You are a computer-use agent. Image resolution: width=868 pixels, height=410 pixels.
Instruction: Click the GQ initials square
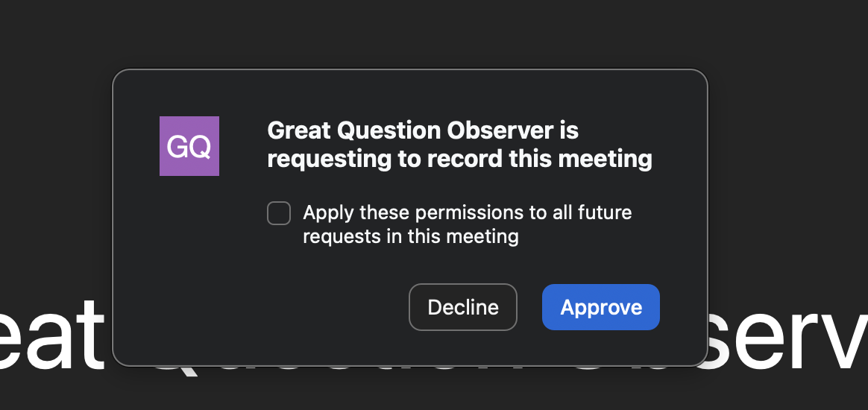coord(189,146)
